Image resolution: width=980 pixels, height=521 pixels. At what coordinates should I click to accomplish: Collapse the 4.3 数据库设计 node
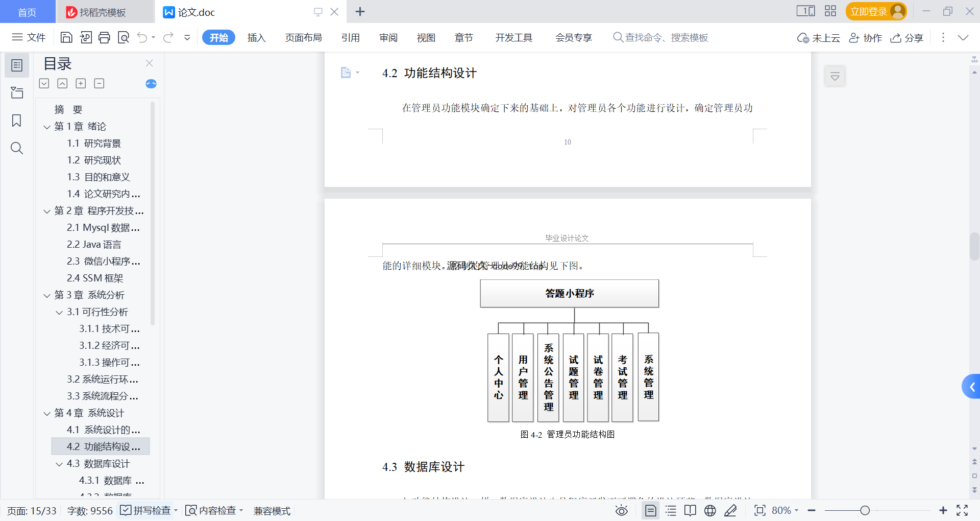59,464
